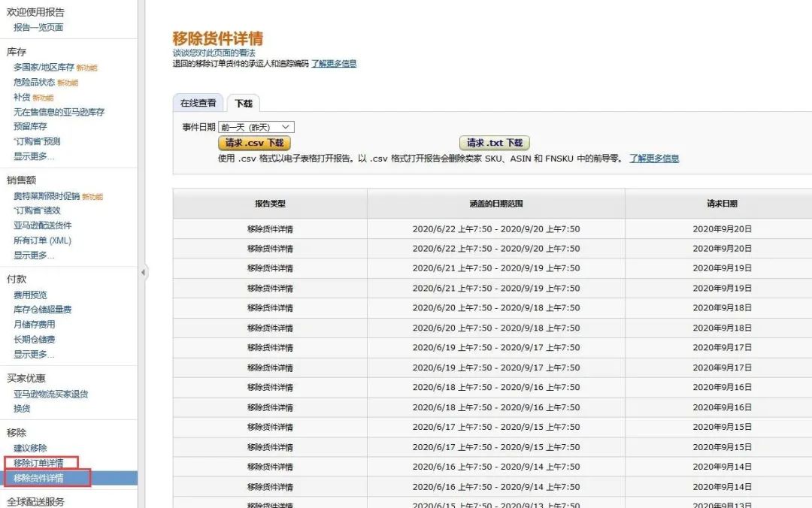This screenshot has height=508, width=812.
Task: Open 危险品状态 report
Action: 34,83
